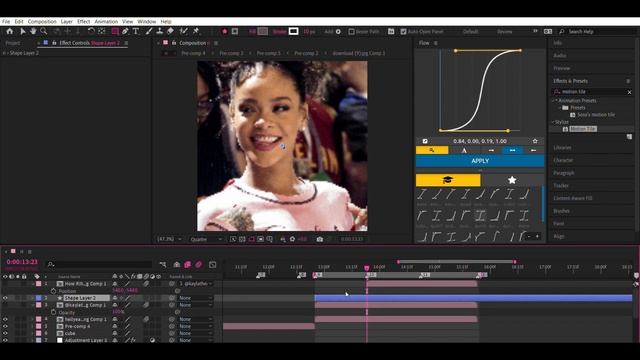The image size is (640, 360).
Task: Expand the Tracker panel
Action: [x=561, y=186]
